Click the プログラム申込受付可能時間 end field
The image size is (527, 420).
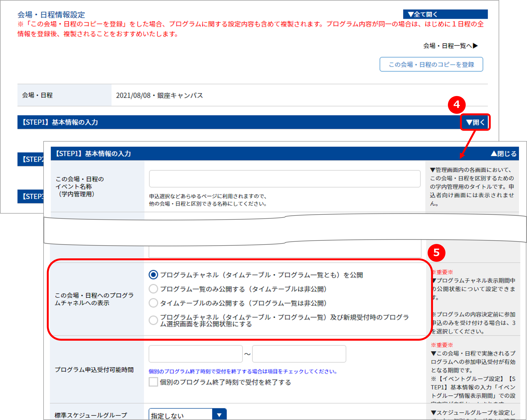[x=299, y=354]
